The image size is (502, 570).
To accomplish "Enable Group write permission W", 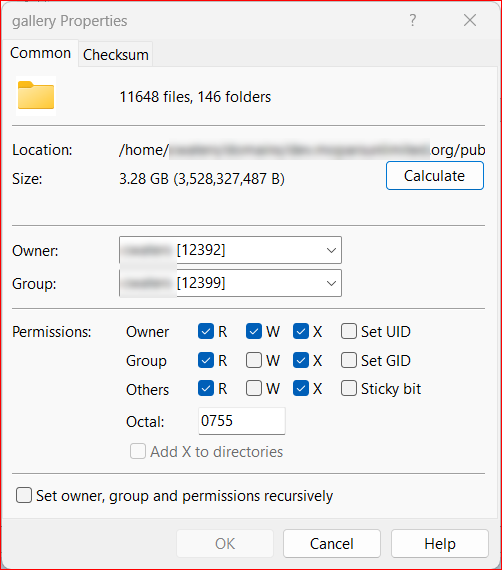I will (x=254, y=361).
